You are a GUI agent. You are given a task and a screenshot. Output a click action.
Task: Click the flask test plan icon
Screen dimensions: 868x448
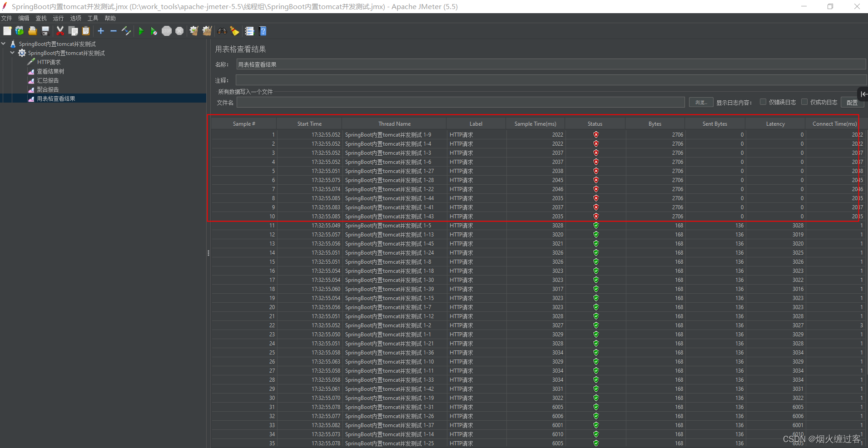(x=13, y=44)
